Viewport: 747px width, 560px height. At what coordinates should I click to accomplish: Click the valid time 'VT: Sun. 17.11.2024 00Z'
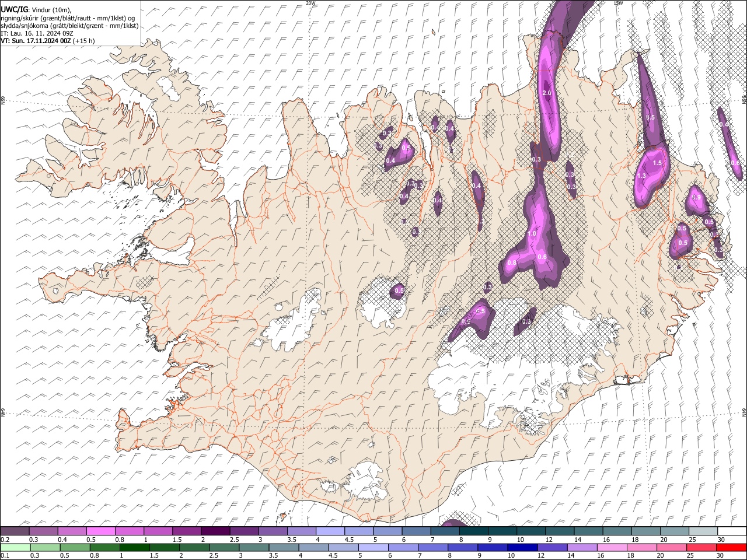36,41
